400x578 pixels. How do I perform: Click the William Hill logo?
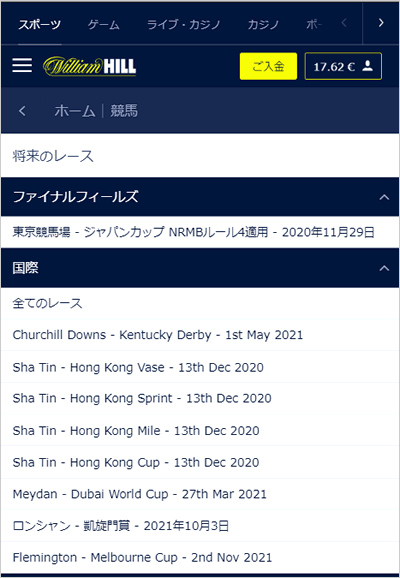point(90,66)
